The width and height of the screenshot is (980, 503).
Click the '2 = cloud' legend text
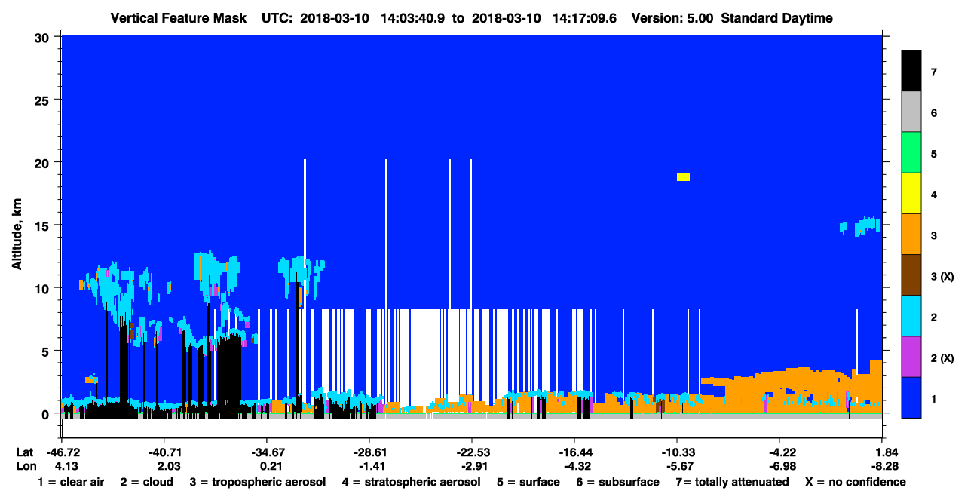(x=146, y=482)
